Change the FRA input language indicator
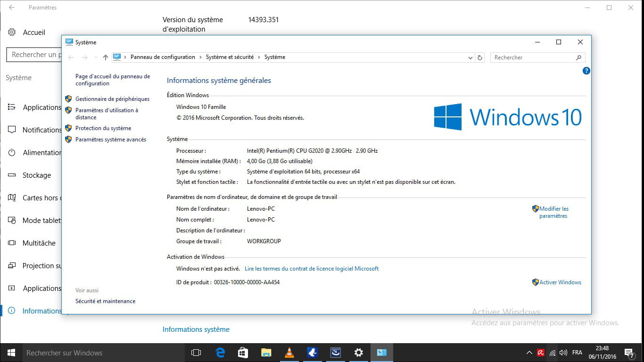The width and height of the screenshot is (644, 362). pyautogui.click(x=577, y=353)
